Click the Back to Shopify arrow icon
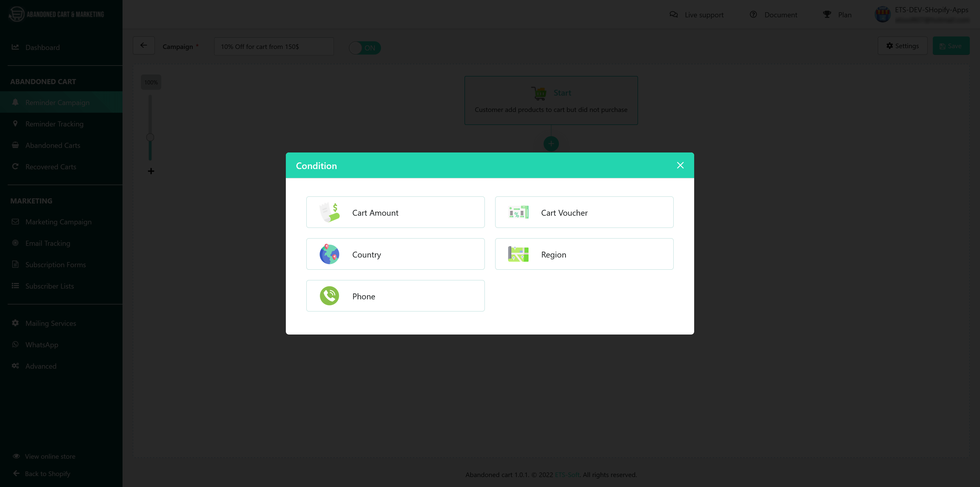 tap(16, 473)
